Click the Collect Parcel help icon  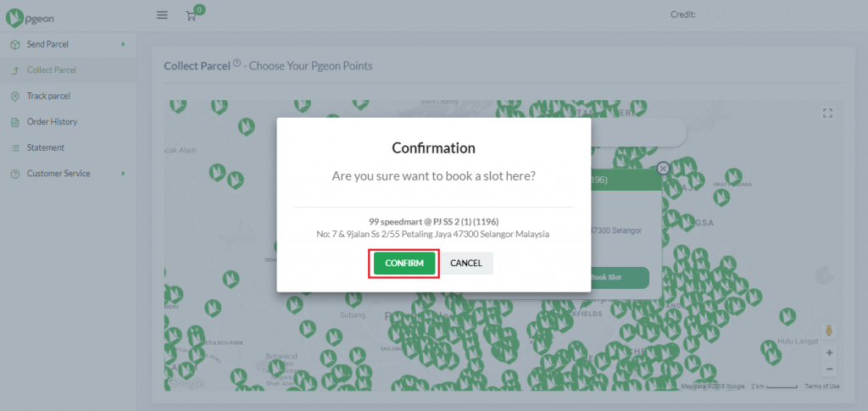[x=237, y=63]
